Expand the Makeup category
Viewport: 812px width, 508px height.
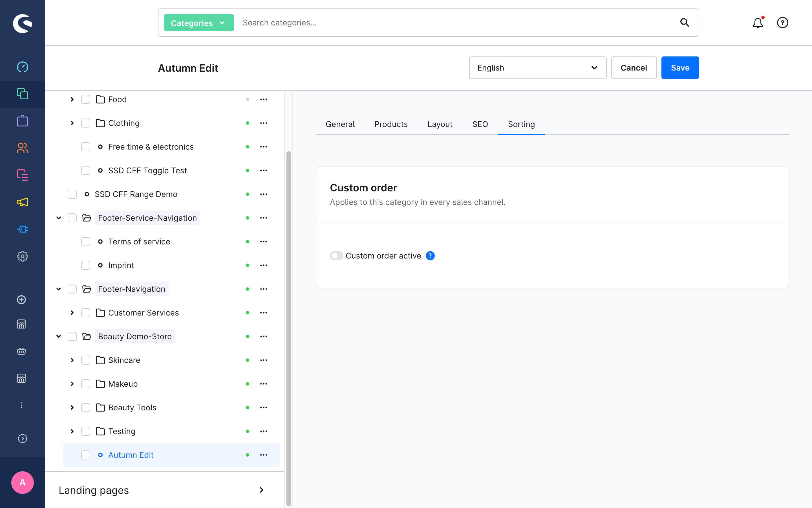(72, 384)
